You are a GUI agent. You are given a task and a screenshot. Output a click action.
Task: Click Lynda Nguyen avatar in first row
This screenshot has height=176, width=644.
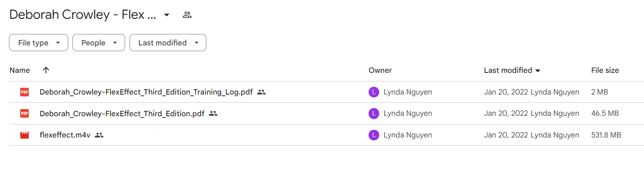point(374,92)
